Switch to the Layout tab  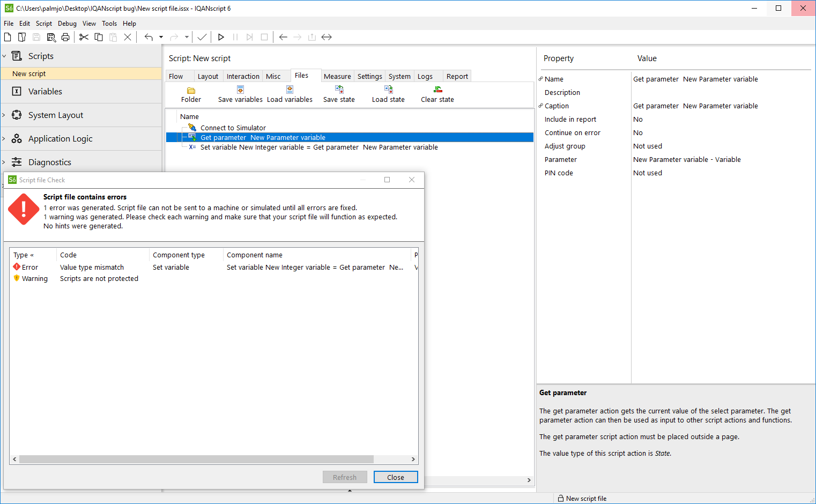tap(208, 76)
